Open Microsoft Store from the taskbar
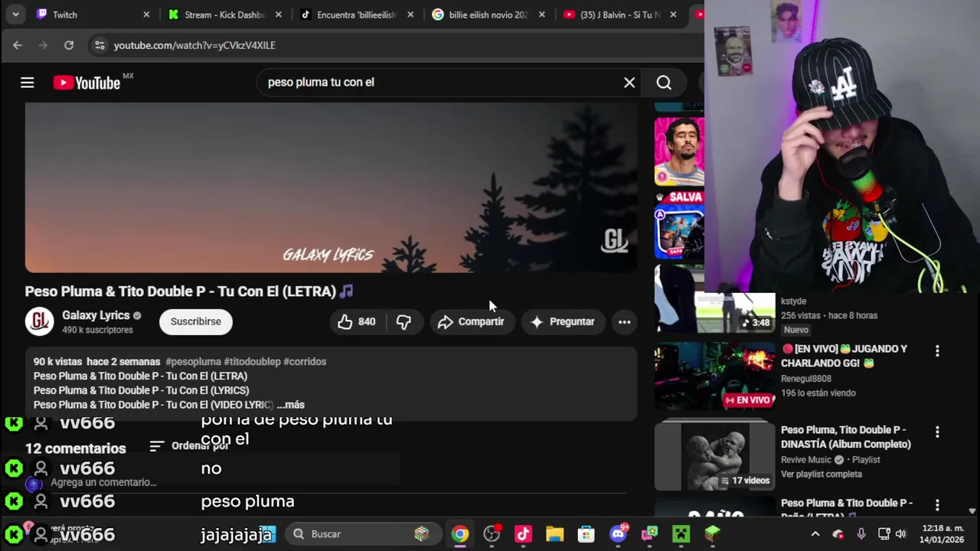 [x=586, y=534]
